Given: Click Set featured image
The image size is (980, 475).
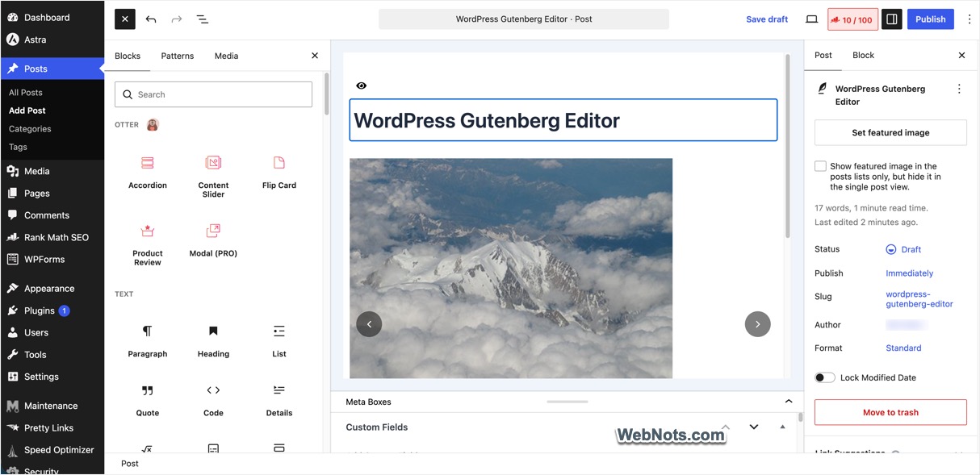Looking at the screenshot, I should pyautogui.click(x=890, y=132).
